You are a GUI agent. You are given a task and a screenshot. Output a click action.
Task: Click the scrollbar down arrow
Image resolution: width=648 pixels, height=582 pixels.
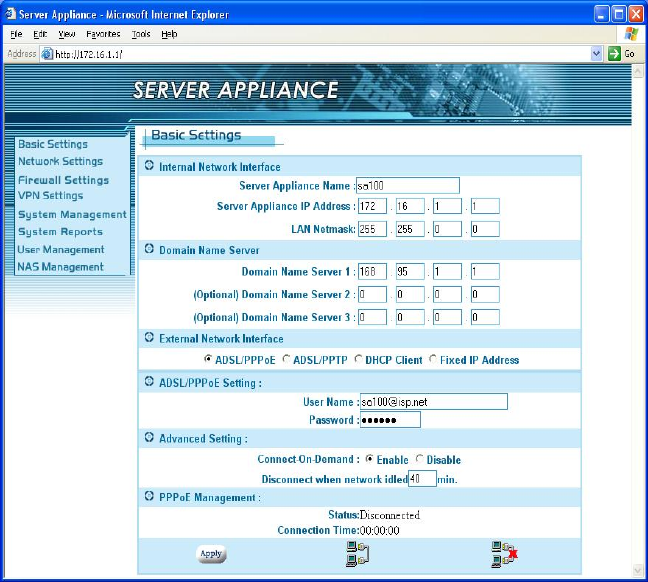tap(638, 570)
